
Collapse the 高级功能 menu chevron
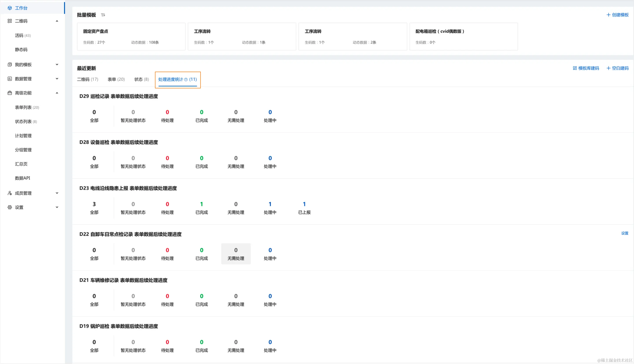[x=57, y=93]
